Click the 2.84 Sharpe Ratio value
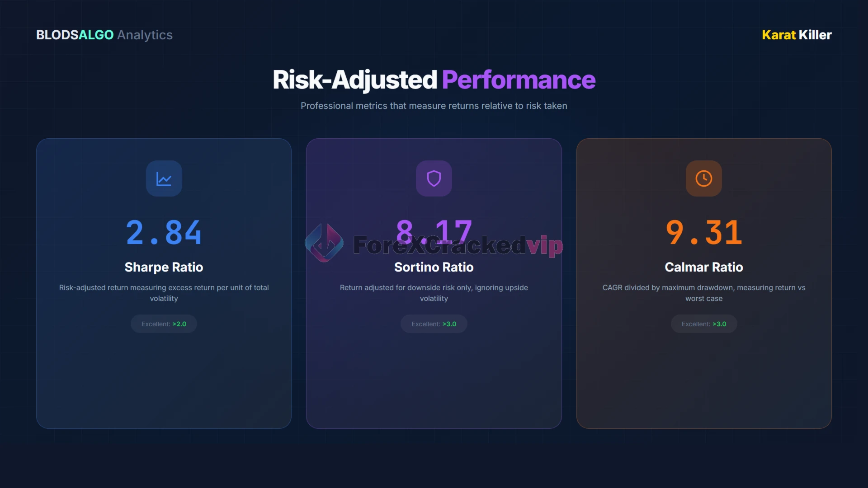 pos(164,232)
